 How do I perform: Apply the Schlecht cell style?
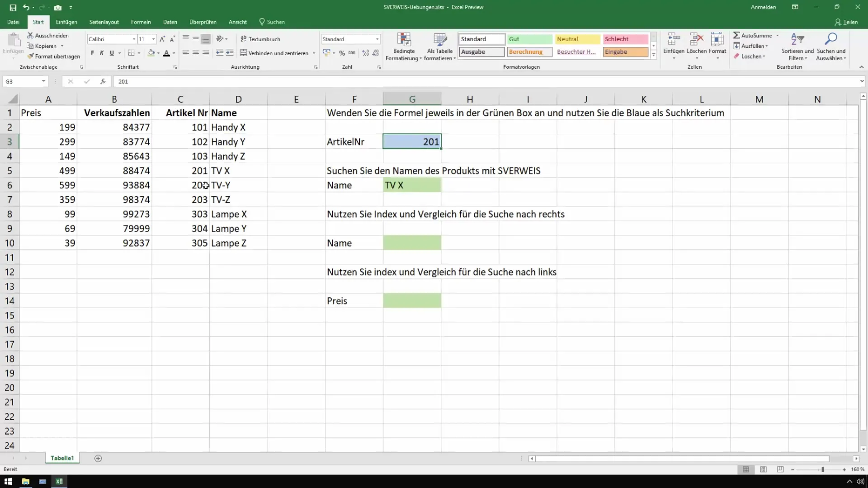pyautogui.click(x=626, y=39)
